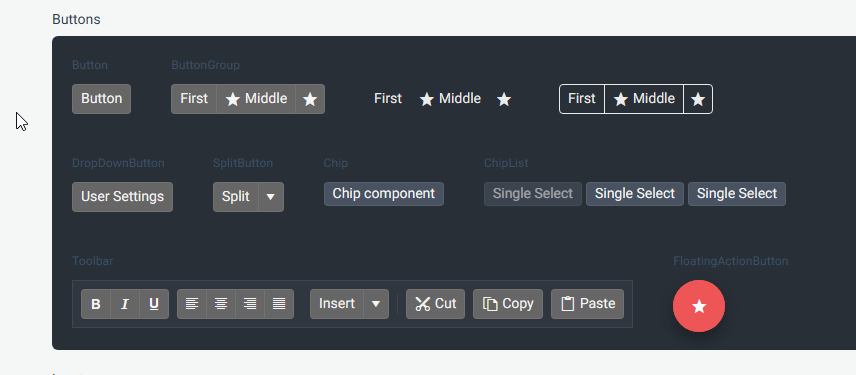Expand the Insert button dropdown arrow
The width and height of the screenshot is (856, 375).
click(376, 304)
